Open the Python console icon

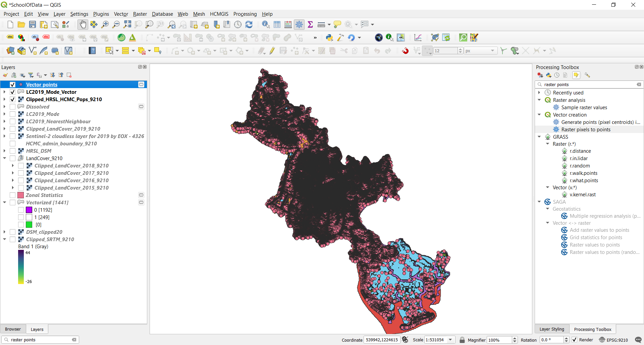click(x=329, y=38)
